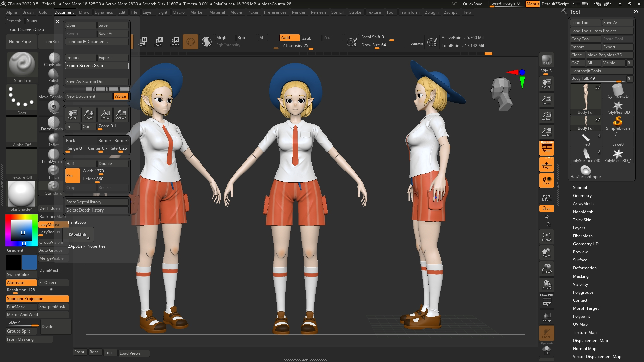Expand the UV Map section
This screenshot has height=362, width=644.
[x=580, y=324]
